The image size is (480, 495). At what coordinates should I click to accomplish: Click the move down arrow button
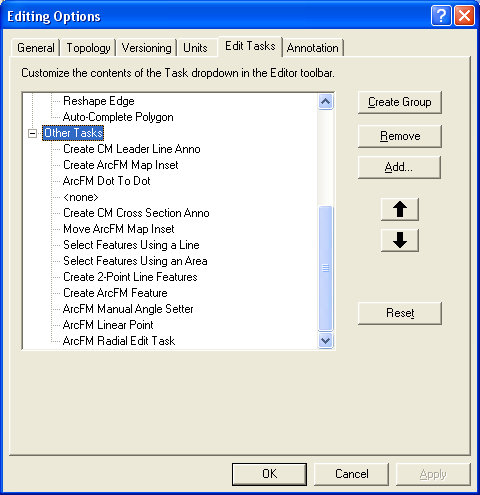pos(400,240)
